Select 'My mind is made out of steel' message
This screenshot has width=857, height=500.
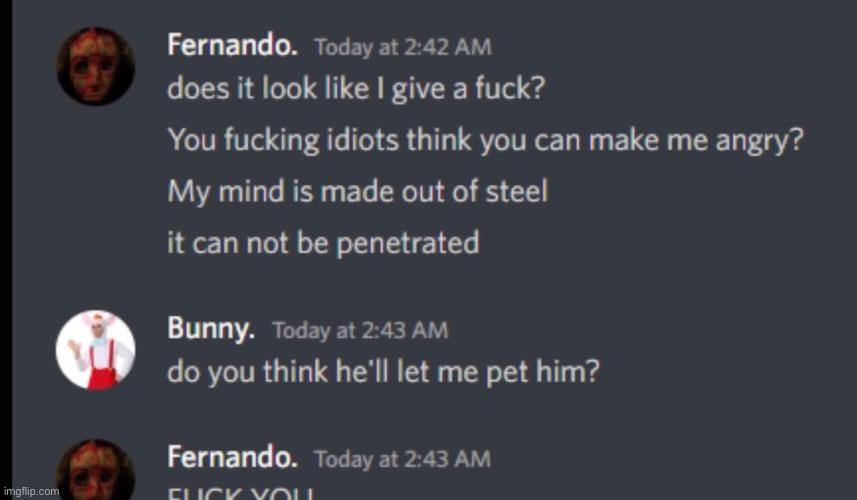(x=357, y=192)
